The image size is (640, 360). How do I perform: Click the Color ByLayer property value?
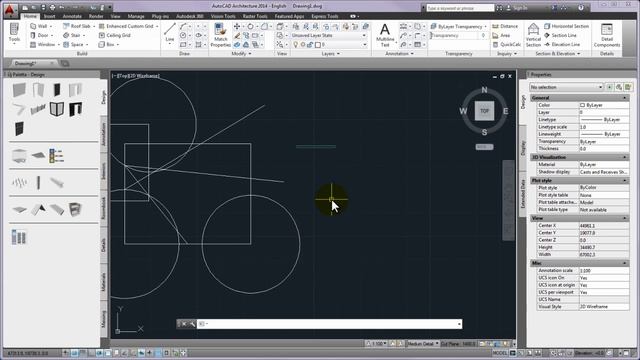pos(604,105)
